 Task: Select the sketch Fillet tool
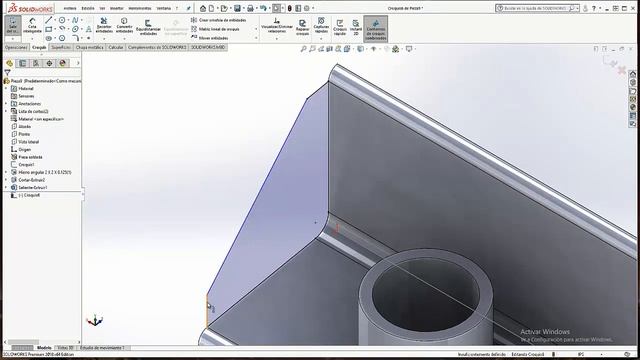coord(76,38)
